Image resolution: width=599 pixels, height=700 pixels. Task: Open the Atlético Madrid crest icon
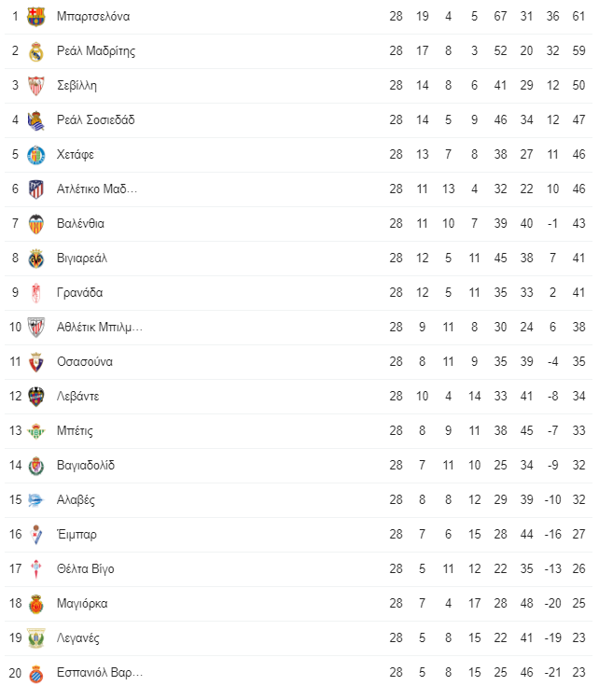pos(36,189)
